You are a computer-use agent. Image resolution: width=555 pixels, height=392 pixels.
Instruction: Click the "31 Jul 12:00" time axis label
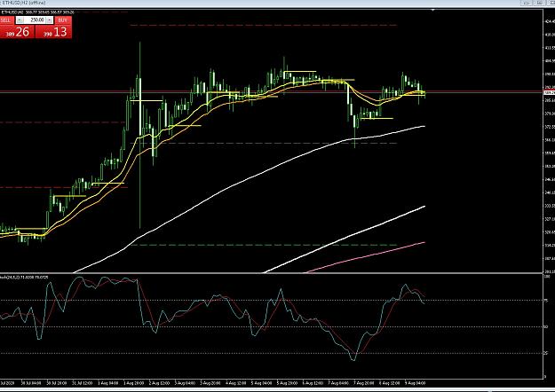(x=83, y=383)
